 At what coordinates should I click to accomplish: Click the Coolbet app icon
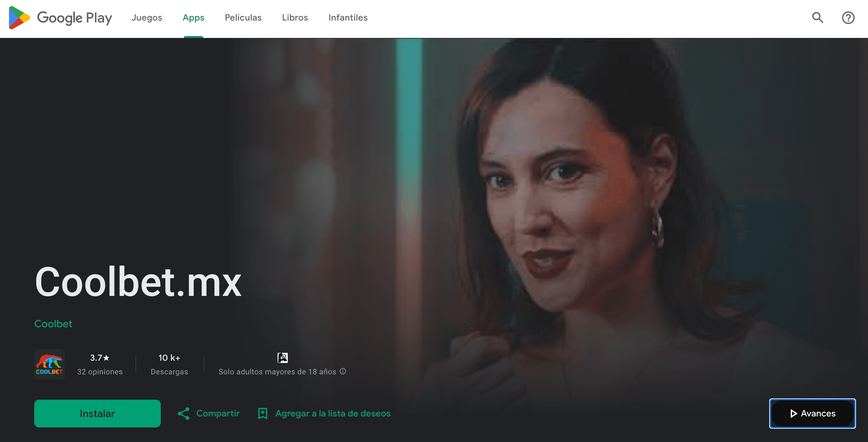point(50,364)
